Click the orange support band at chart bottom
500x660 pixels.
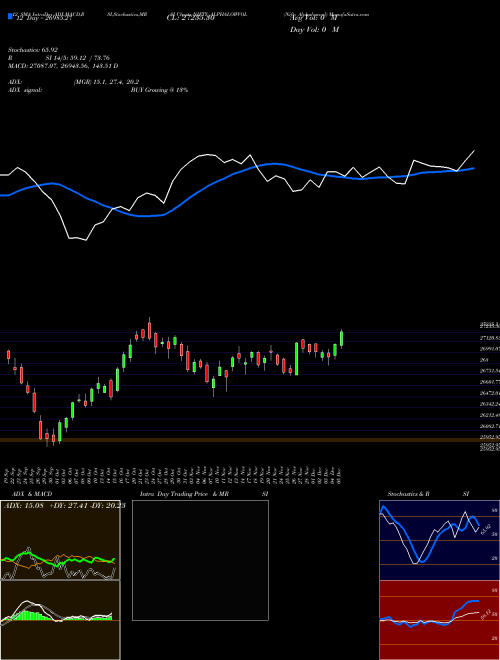coord(250,440)
